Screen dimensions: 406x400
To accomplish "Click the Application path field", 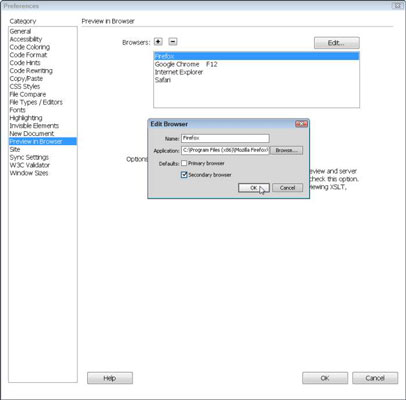I will (x=225, y=150).
